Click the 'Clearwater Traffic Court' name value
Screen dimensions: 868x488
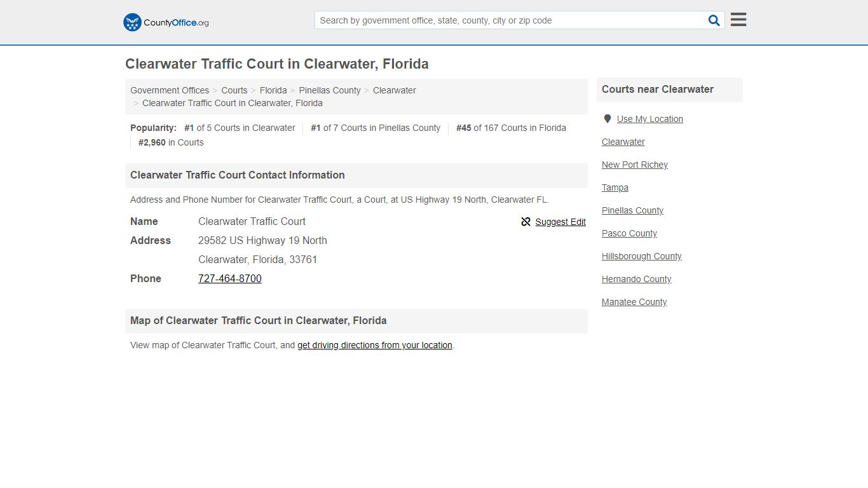252,221
